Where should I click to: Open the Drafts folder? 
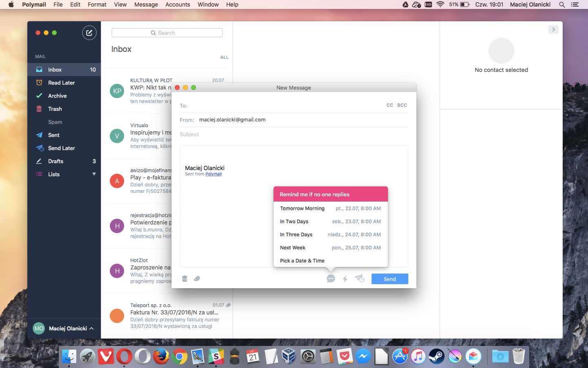click(64, 161)
